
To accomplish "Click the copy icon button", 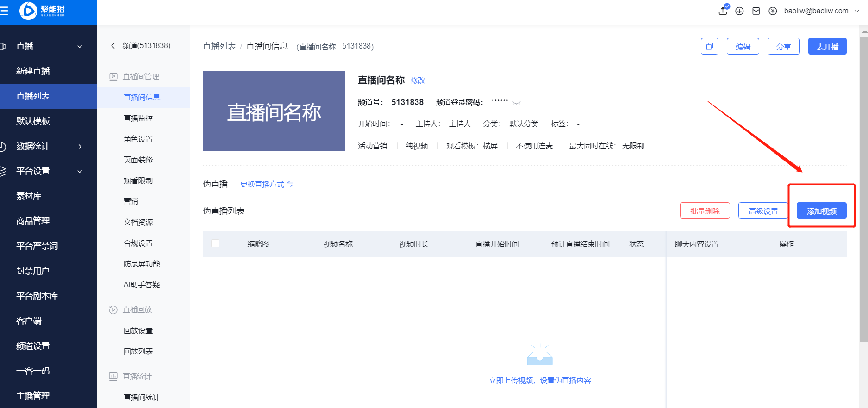I will tap(709, 46).
